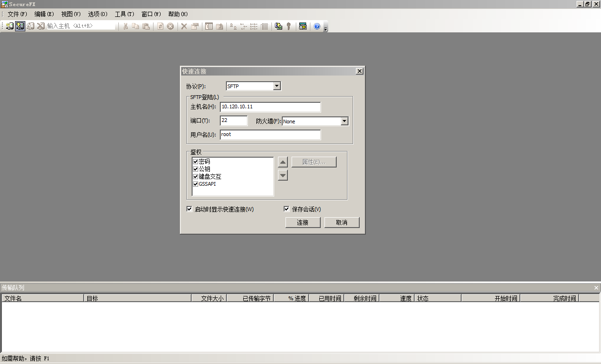
Task: Sort queue by 已传输字节 column header
Action: tap(250, 298)
